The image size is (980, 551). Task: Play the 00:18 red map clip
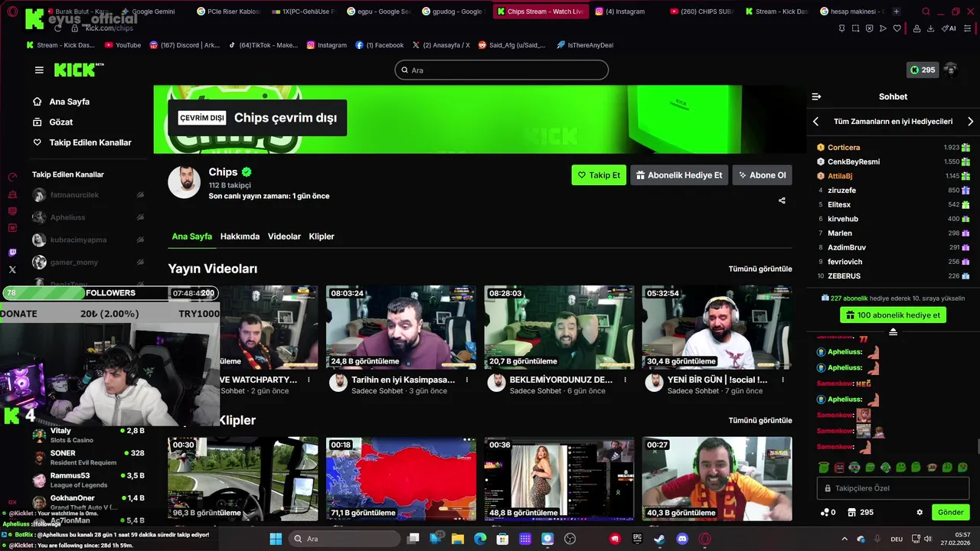click(x=401, y=479)
